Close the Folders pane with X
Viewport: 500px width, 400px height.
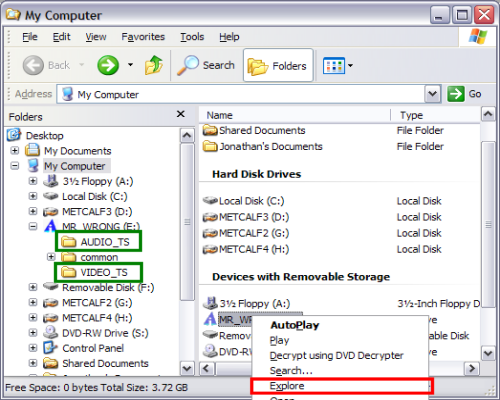pos(181,114)
